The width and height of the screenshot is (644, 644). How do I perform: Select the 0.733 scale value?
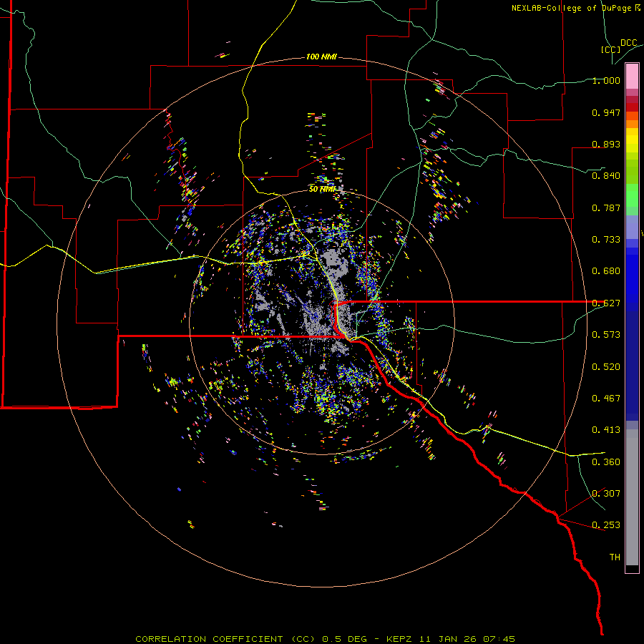[x=606, y=240]
